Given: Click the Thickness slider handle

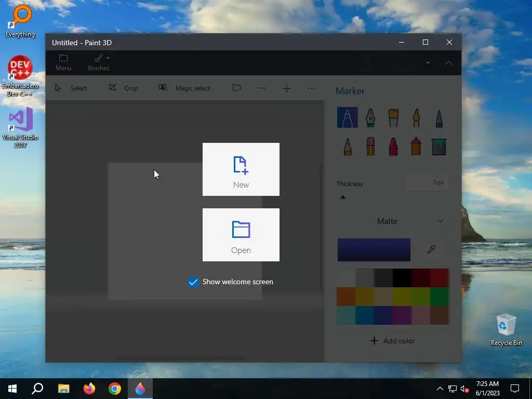Looking at the screenshot, I should point(343,197).
